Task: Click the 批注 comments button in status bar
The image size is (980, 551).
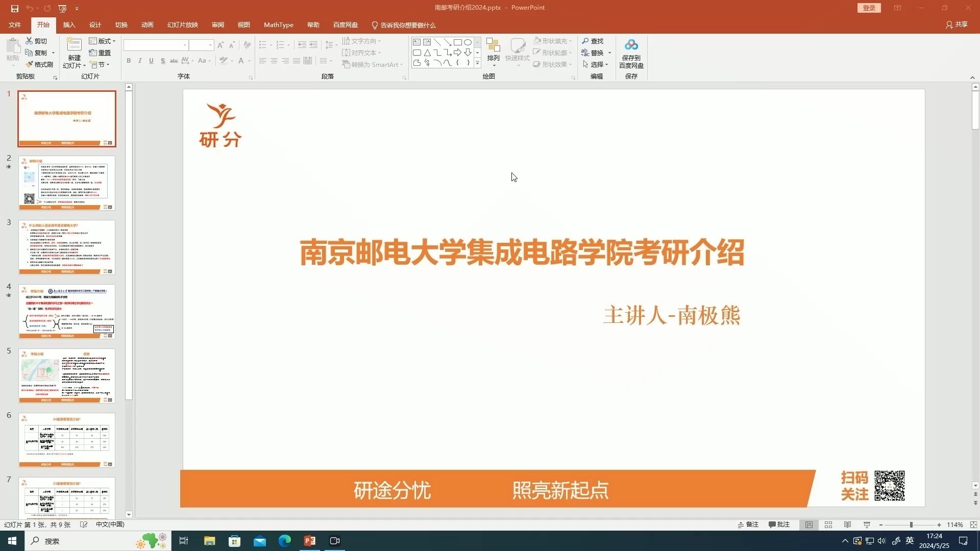Action: click(x=779, y=524)
